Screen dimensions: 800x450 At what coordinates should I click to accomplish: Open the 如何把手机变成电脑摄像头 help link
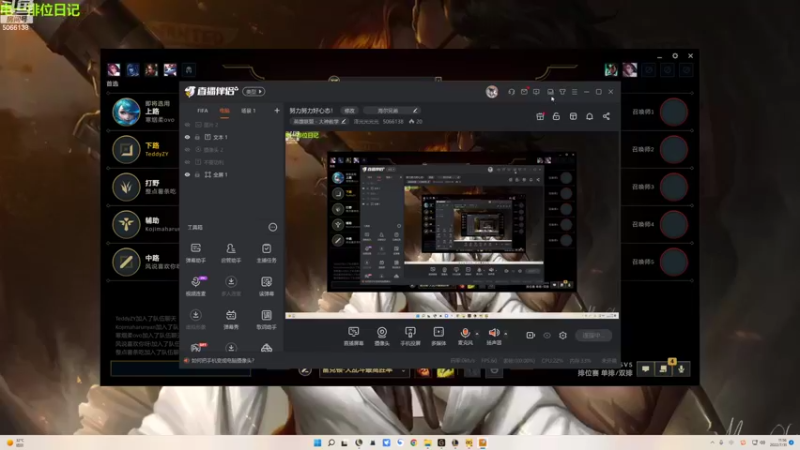223,360
